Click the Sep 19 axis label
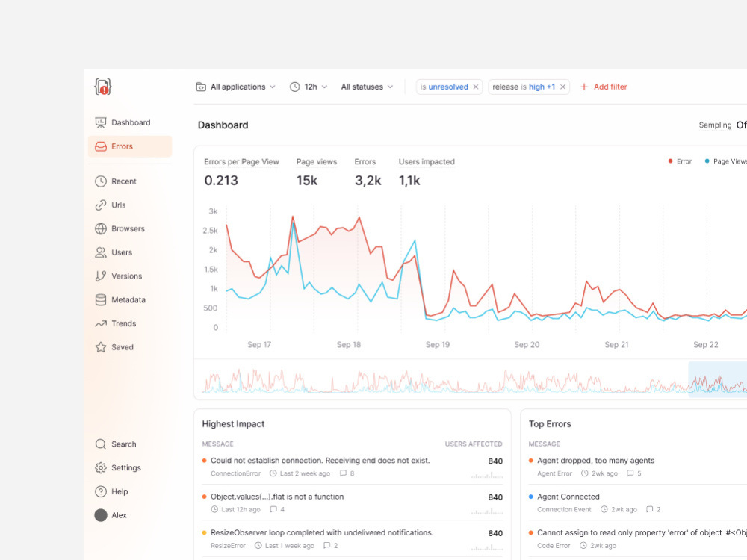This screenshot has height=560, width=747. coord(437,345)
